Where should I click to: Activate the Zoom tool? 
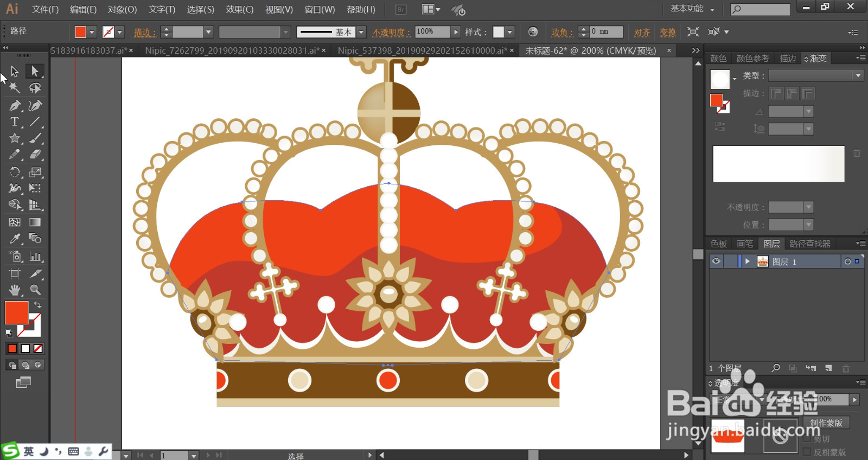[x=35, y=290]
